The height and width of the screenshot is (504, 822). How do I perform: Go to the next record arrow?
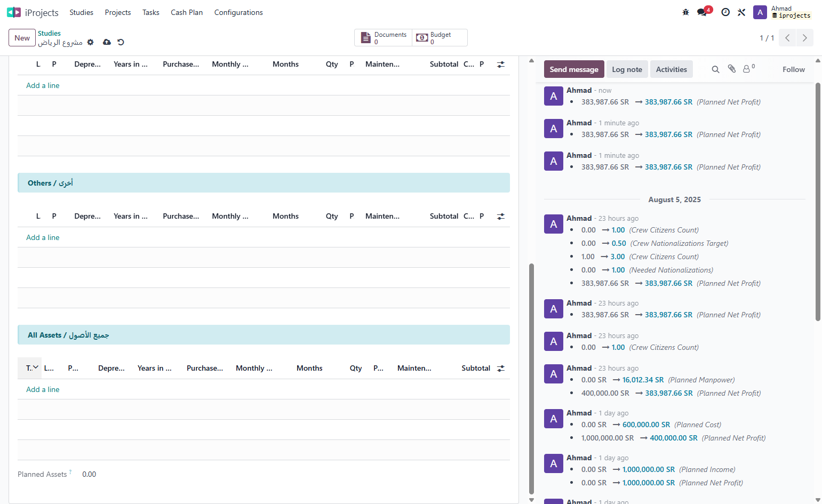click(805, 38)
